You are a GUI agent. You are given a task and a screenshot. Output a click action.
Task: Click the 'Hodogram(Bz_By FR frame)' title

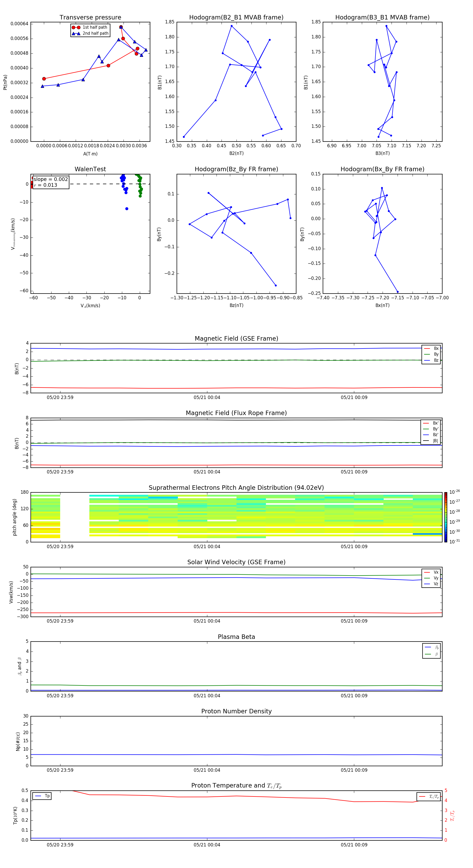pyautogui.click(x=236, y=169)
